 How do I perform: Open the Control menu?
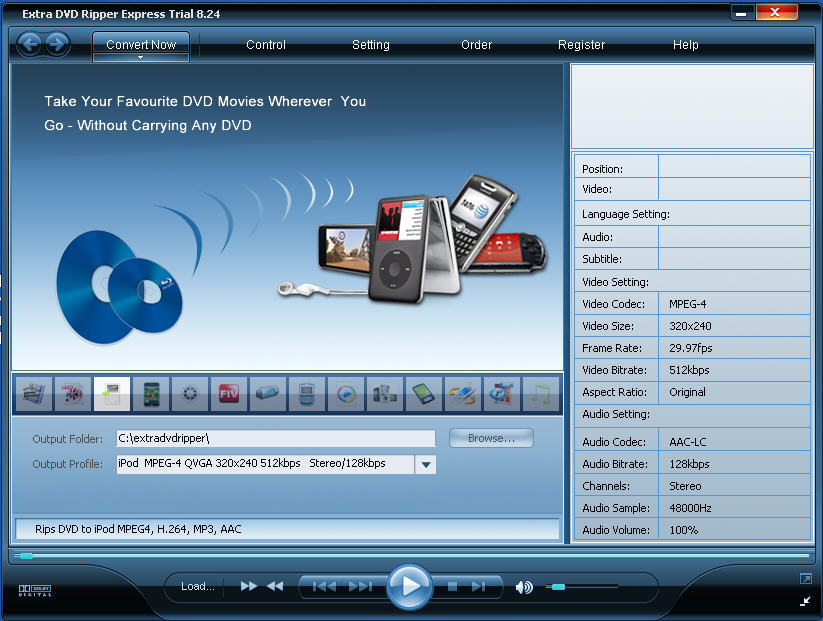click(x=266, y=45)
